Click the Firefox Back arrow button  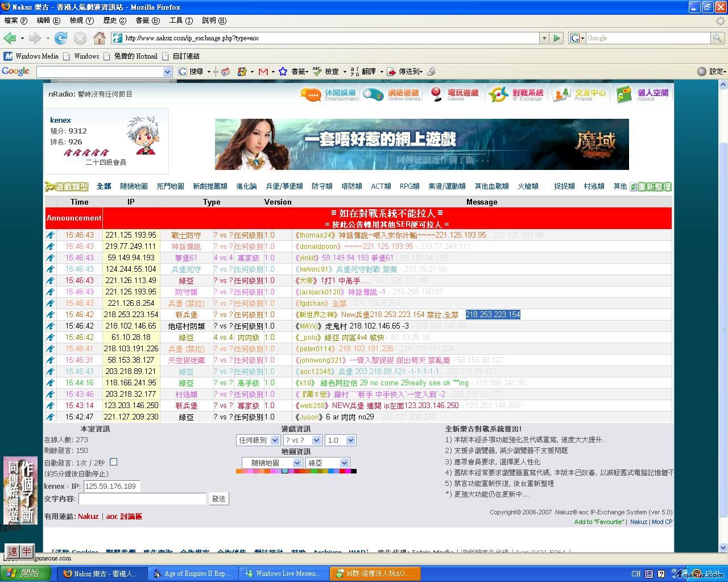10,38
